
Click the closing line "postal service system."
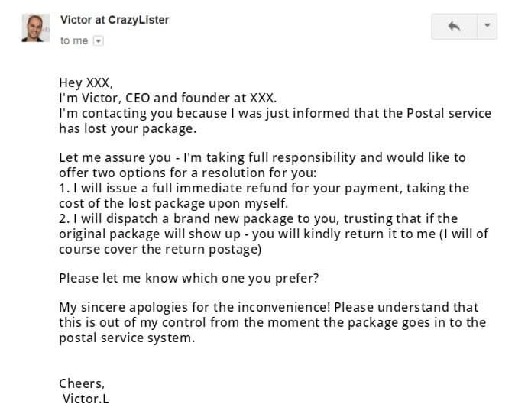coord(127,338)
